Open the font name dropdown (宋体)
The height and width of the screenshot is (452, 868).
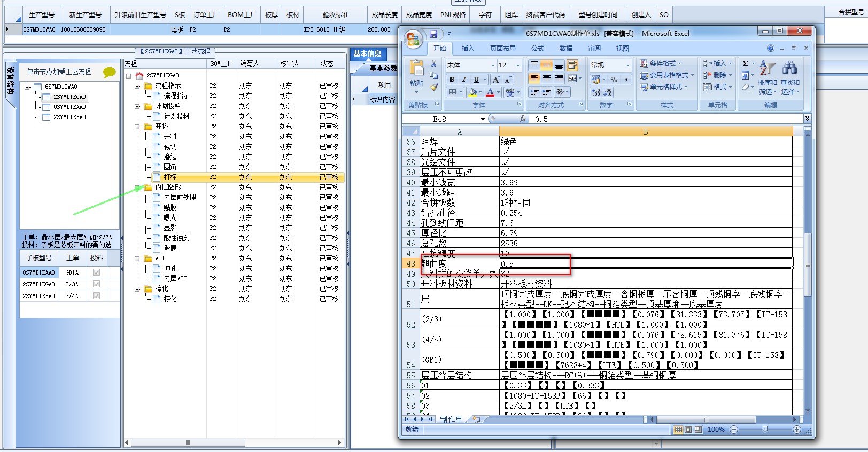click(493, 65)
